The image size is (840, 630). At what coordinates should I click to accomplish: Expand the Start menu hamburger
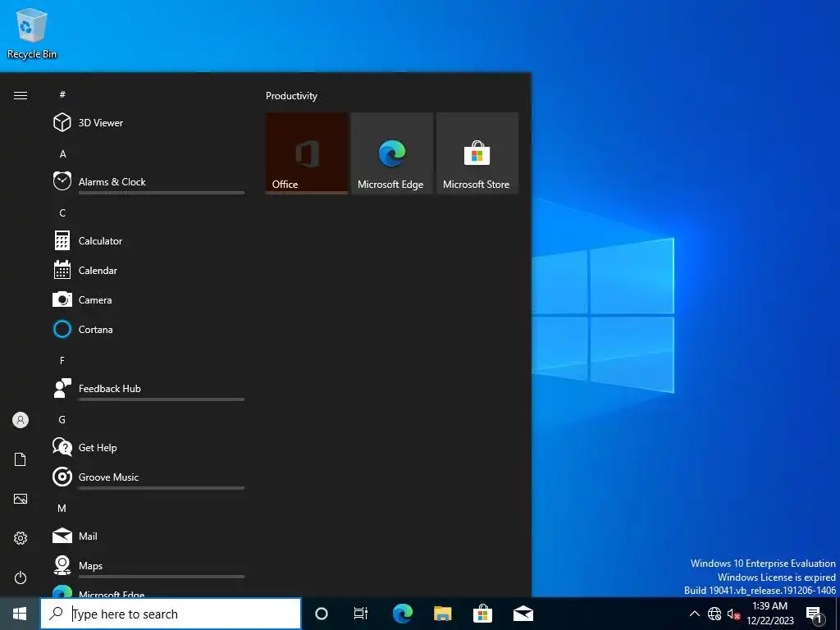[21, 95]
